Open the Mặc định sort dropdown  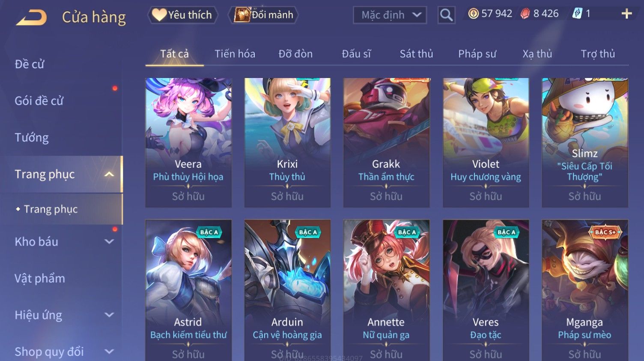coord(390,15)
